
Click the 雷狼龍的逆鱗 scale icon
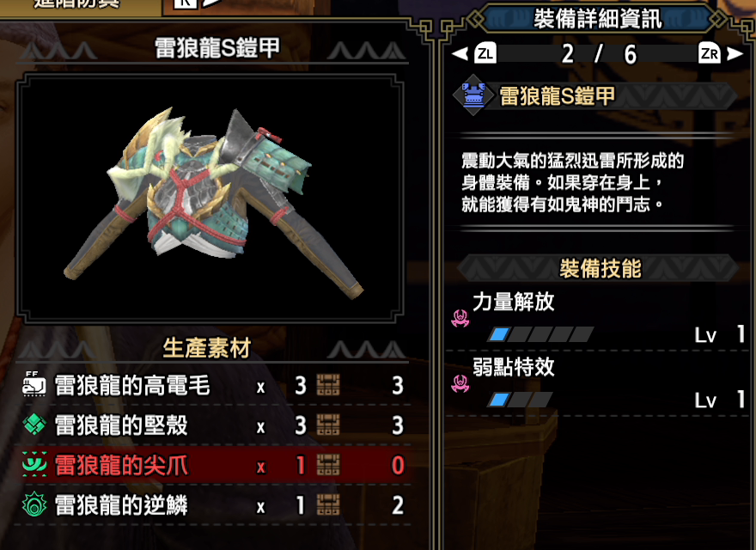[34, 504]
